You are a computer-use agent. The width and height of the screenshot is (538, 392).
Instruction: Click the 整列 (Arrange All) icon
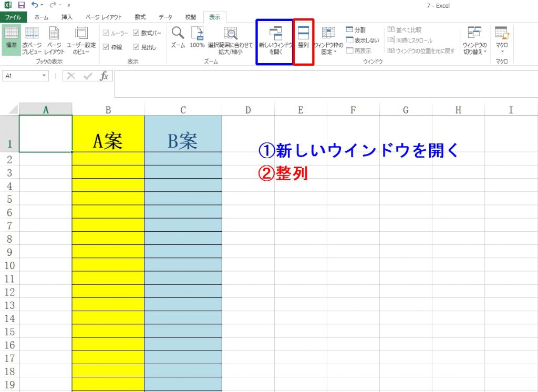(x=303, y=38)
